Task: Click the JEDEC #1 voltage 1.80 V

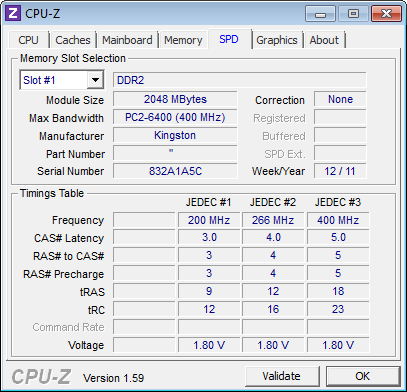Action: 209,345
